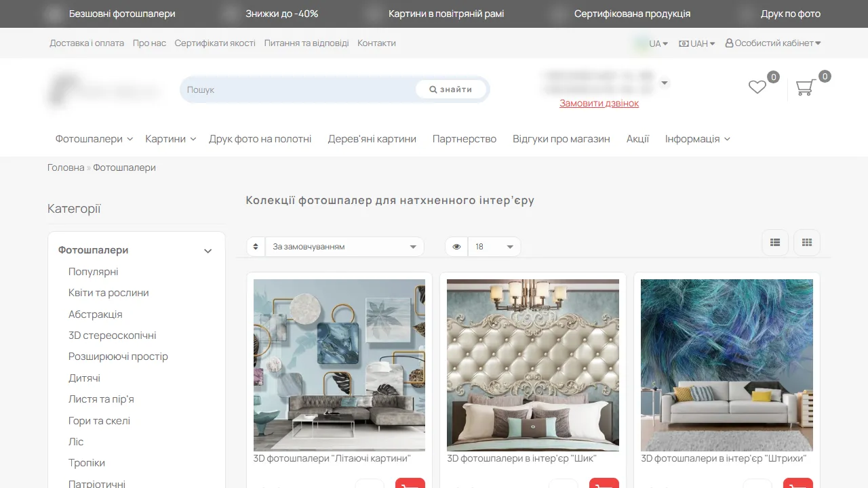Add "Літаючі картини" to cart with red button
Image resolution: width=868 pixels, height=488 pixels.
pyautogui.click(x=410, y=484)
